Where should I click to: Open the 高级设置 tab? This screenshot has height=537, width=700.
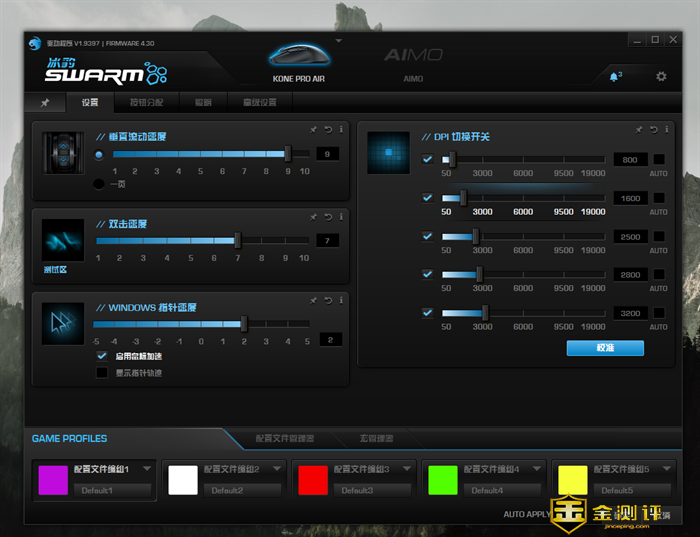tap(259, 102)
